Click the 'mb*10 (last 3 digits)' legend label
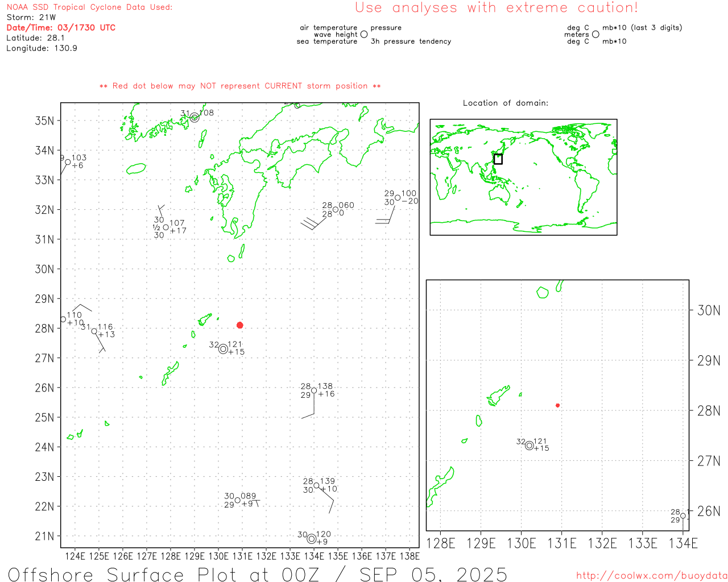Screen dimensions: 728x582 coord(642,28)
